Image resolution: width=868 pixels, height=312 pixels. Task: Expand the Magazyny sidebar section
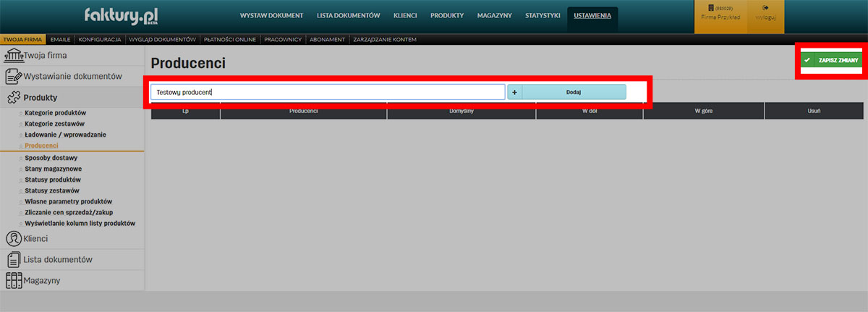coord(72,280)
